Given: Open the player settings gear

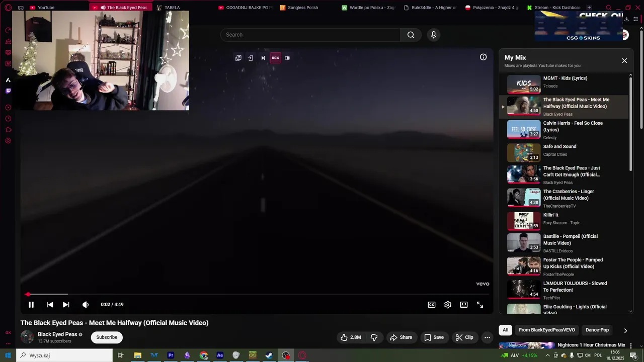Looking at the screenshot, I should (448, 305).
